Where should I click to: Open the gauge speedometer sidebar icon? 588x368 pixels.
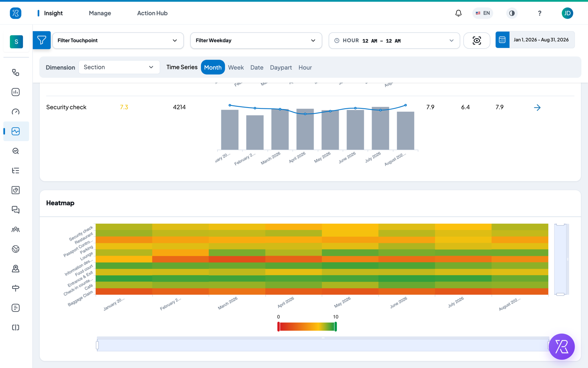pos(16,112)
